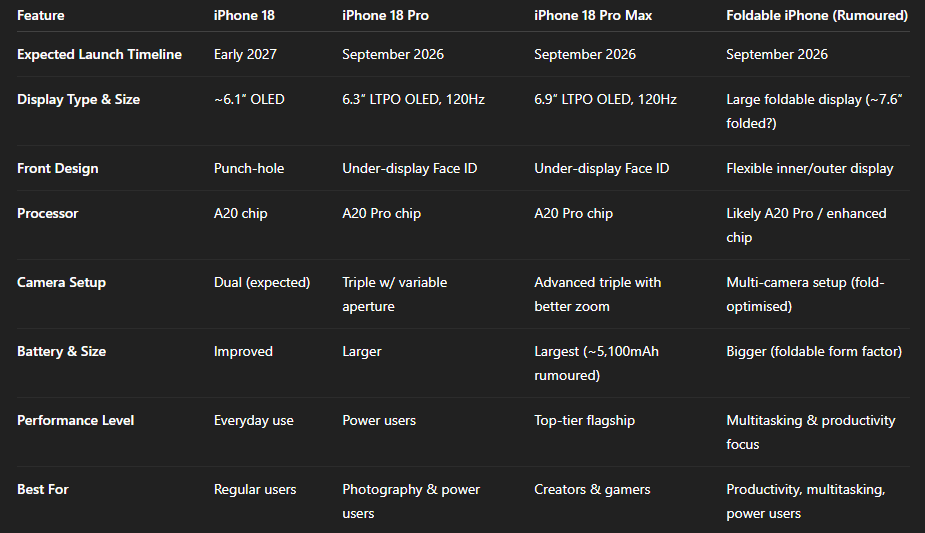Select the Camera Setup row label
This screenshot has width=925, height=533.
pos(61,283)
